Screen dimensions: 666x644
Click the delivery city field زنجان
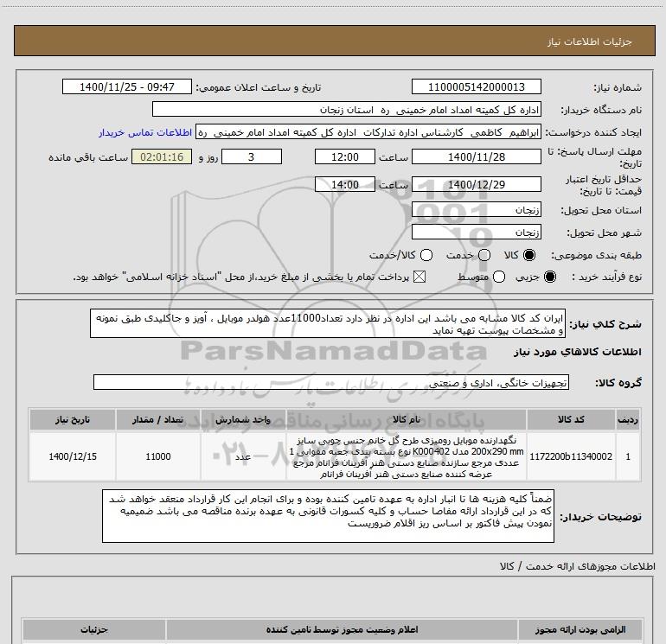476,232
